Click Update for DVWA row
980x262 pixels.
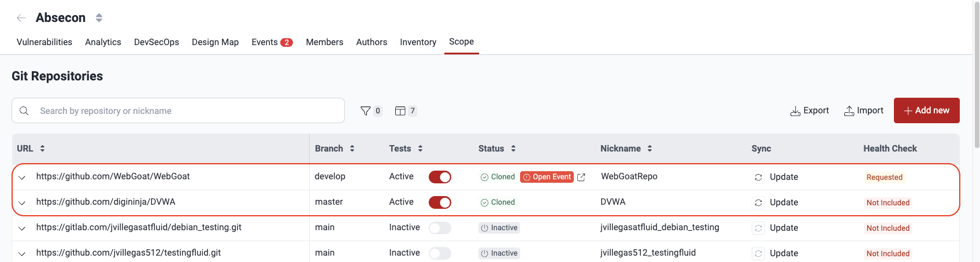pos(784,202)
